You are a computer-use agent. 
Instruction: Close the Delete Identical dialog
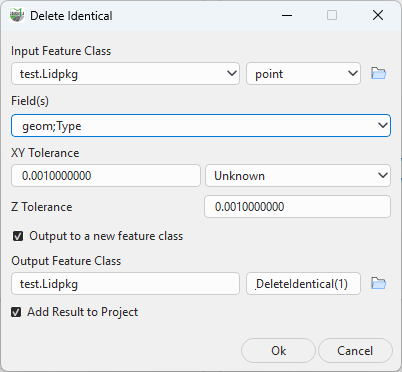378,15
